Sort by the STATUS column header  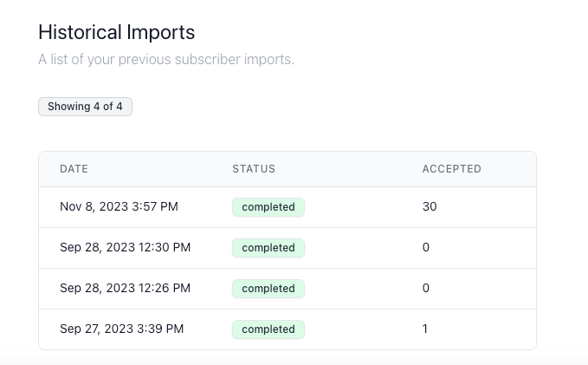[254, 169]
